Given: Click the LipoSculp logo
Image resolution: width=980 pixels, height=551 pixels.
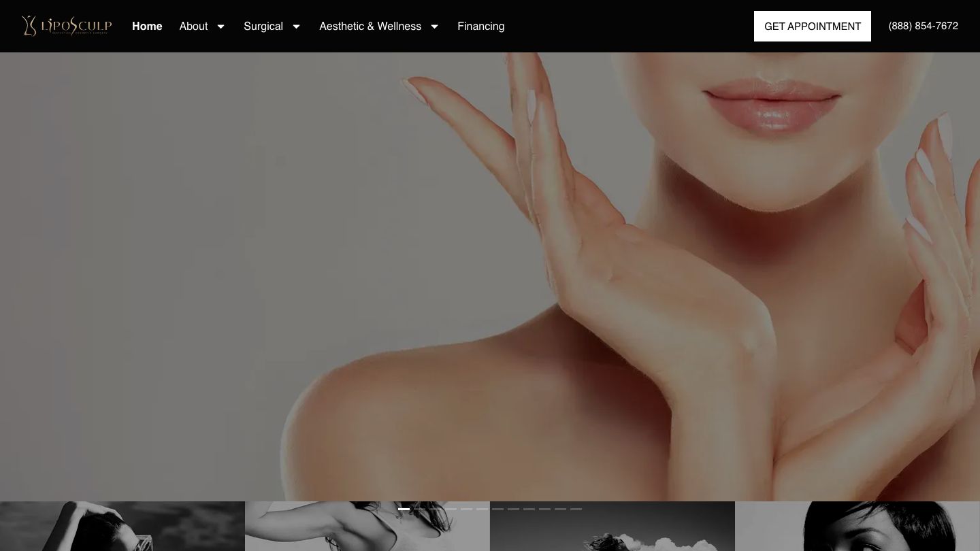Looking at the screenshot, I should pos(67,26).
